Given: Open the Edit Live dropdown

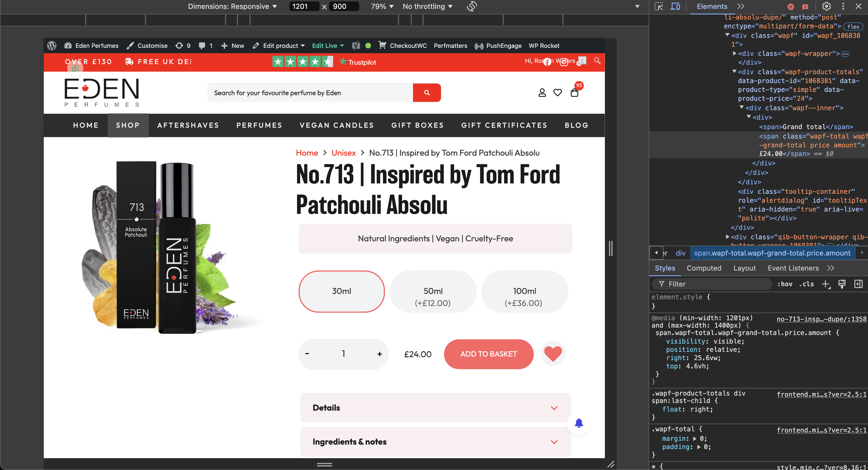Looking at the screenshot, I should tap(328, 45).
